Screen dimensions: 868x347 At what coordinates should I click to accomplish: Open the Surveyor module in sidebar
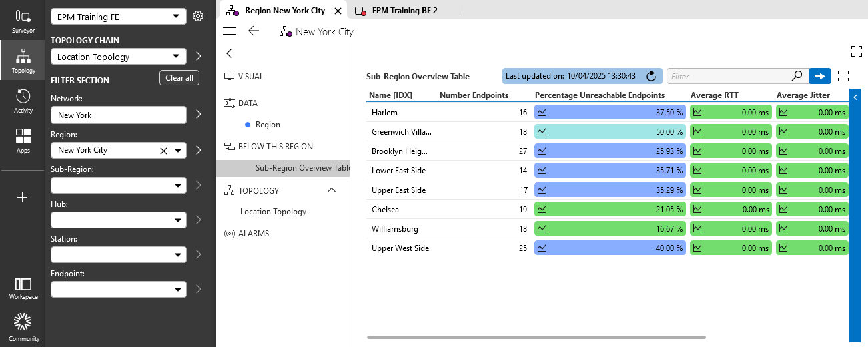tap(23, 21)
